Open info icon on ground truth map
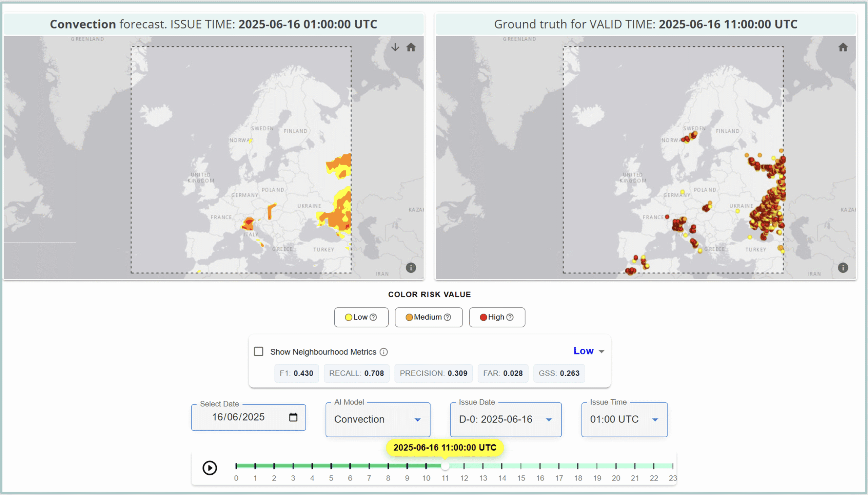 (x=843, y=268)
